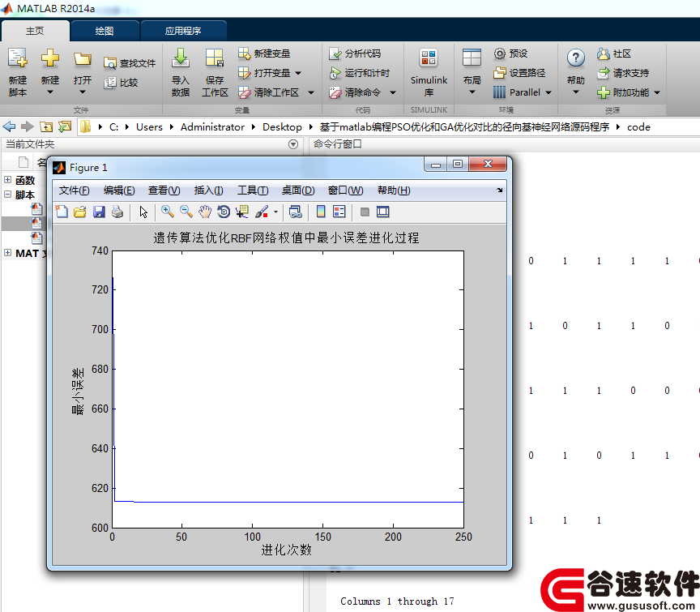Click Import Data (导入数据) icon
Viewport: 700px width, 612px height.
tap(181, 58)
